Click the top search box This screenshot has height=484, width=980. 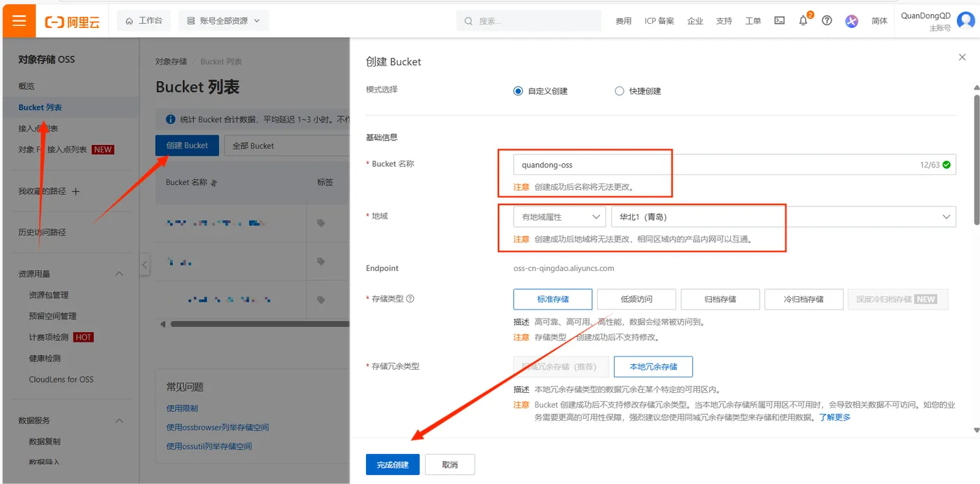528,21
